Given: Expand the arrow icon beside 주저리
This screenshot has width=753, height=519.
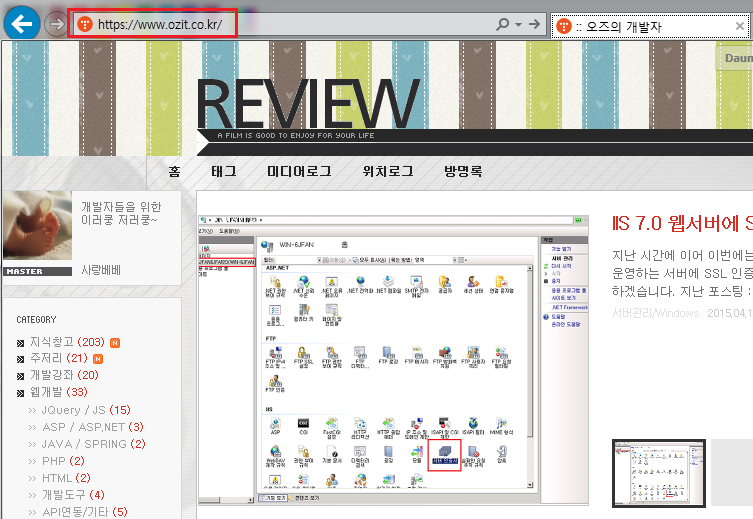Looking at the screenshot, I should click(x=20, y=359).
